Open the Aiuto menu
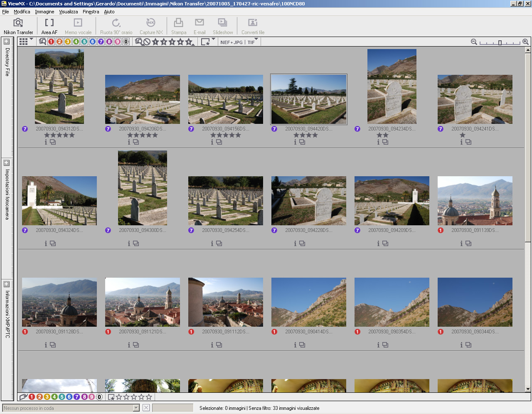532x414 pixels. click(x=109, y=12)
